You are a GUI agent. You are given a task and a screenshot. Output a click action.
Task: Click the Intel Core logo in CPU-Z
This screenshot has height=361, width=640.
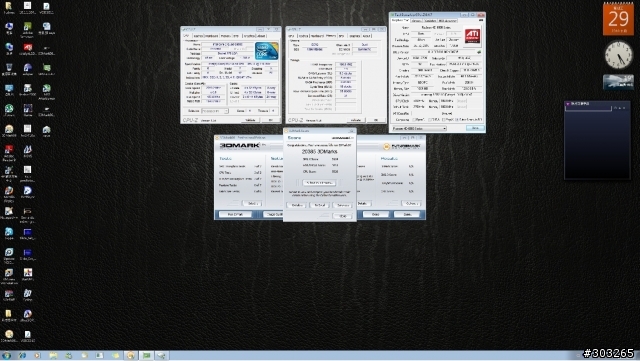[x=267, y=51]
